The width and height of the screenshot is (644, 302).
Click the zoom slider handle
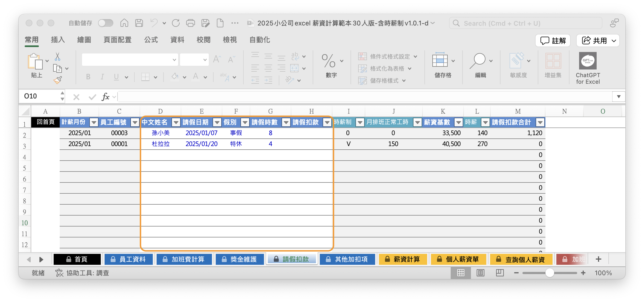[x=550, y=273]
